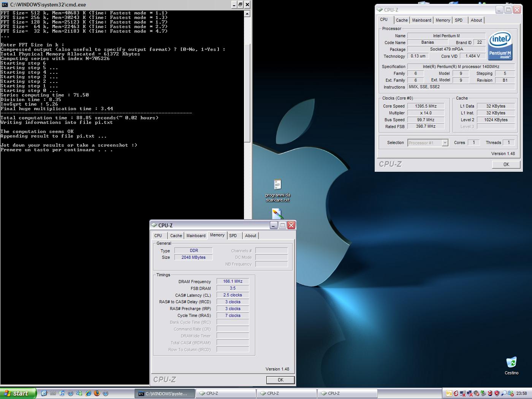The height and width of the screenshot is (399, 532).
Task: Click the Code Name field showing Banias
Action: coord(427,42)
